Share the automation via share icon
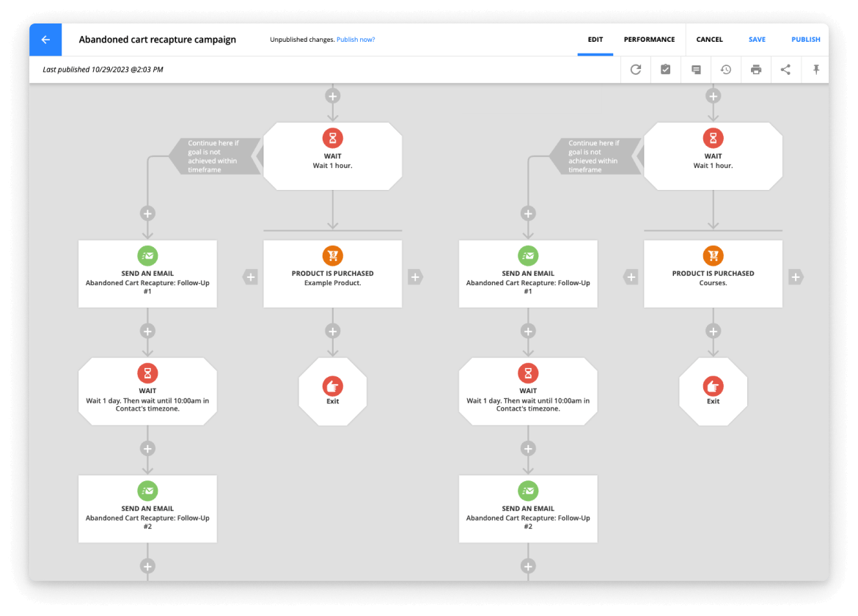Screen dimensions: 858x616 (x=785, y=70)
